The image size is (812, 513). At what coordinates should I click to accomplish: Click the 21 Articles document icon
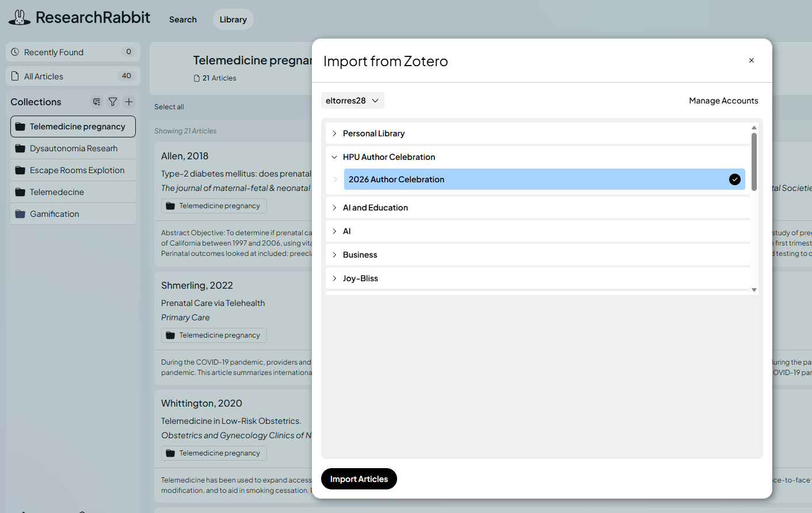coord(197,78)
